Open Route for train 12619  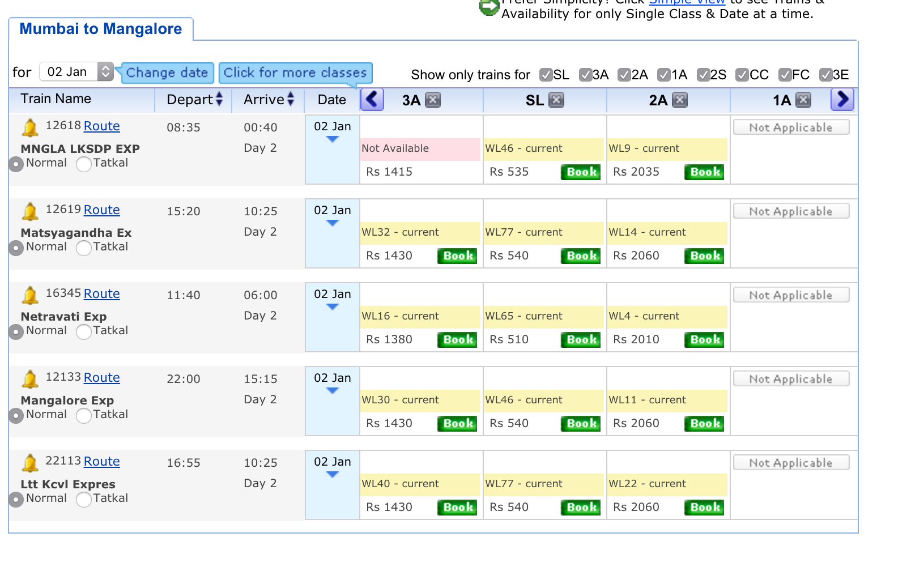[x=102, y=210]
